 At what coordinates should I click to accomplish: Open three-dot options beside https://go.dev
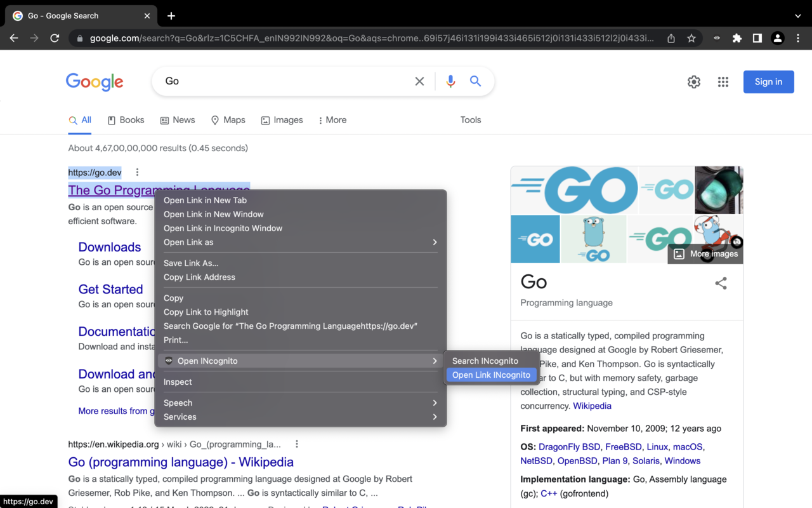tap(137, 172)
